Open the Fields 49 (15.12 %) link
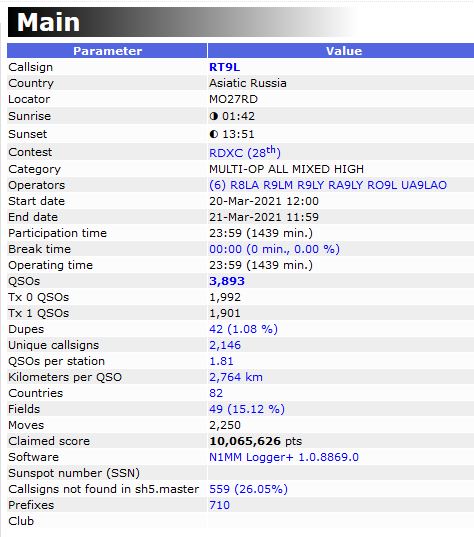 tap(247, 409)
